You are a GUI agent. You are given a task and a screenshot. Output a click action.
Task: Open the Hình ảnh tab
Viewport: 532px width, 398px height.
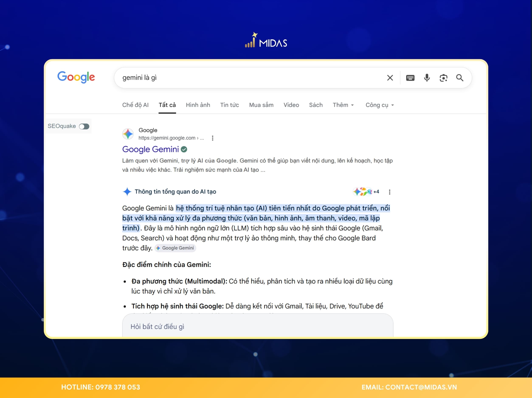(198, 105)
